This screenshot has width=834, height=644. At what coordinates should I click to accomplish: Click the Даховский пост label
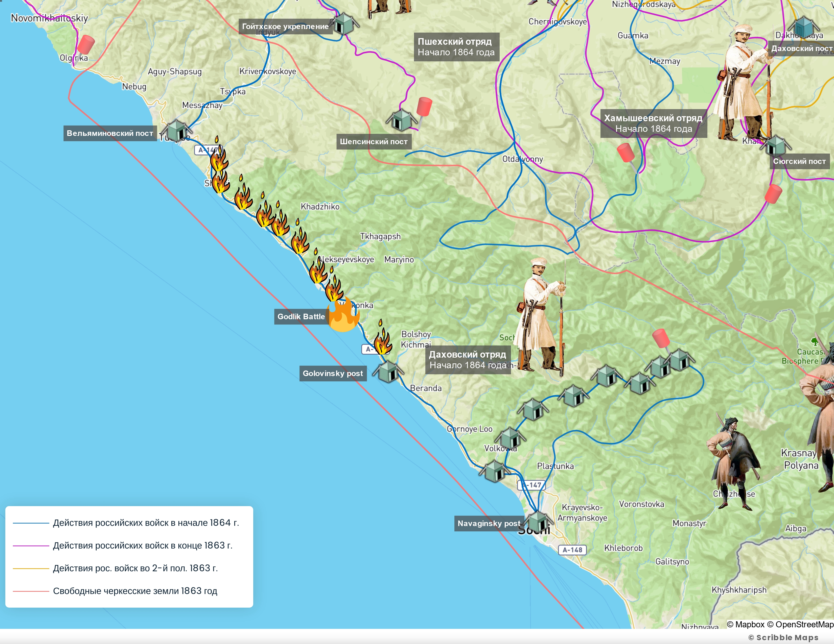pyautogui.click(x=801, y=48)
